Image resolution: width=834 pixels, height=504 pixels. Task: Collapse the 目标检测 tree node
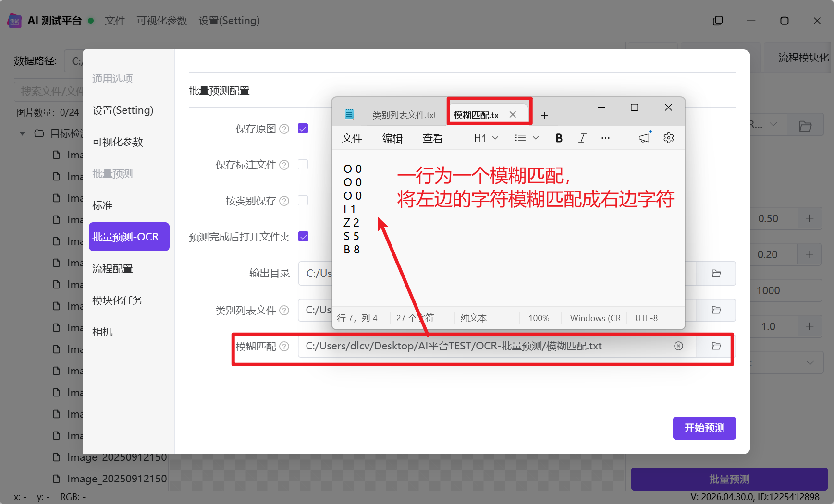(x=22, y=134)
